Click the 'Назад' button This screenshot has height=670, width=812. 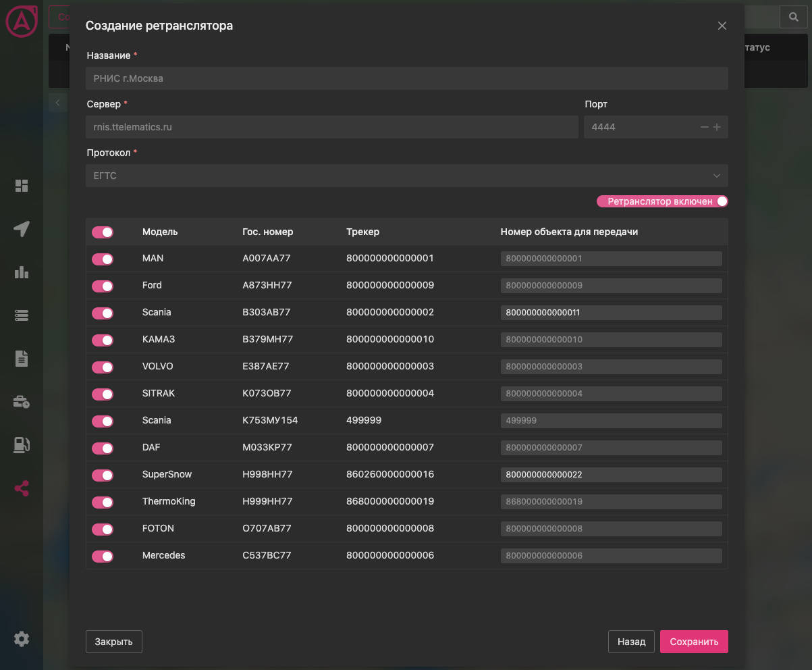[x=631, y=642]
